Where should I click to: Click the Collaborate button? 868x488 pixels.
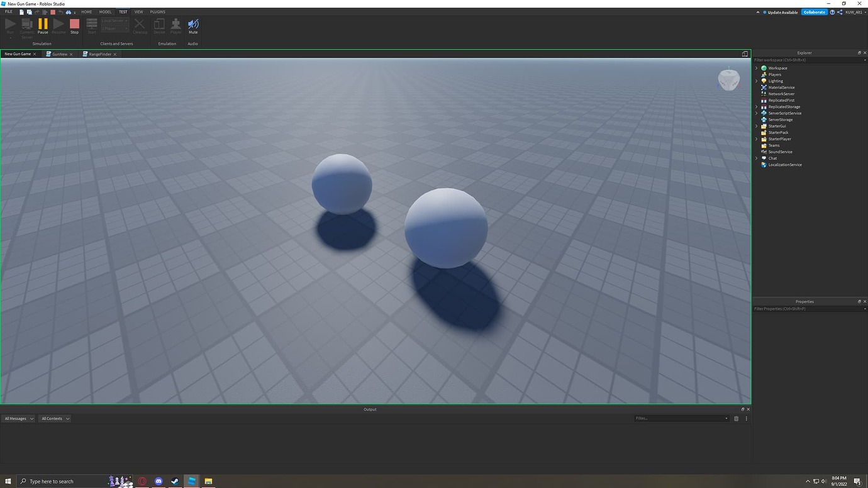[814, 11]
